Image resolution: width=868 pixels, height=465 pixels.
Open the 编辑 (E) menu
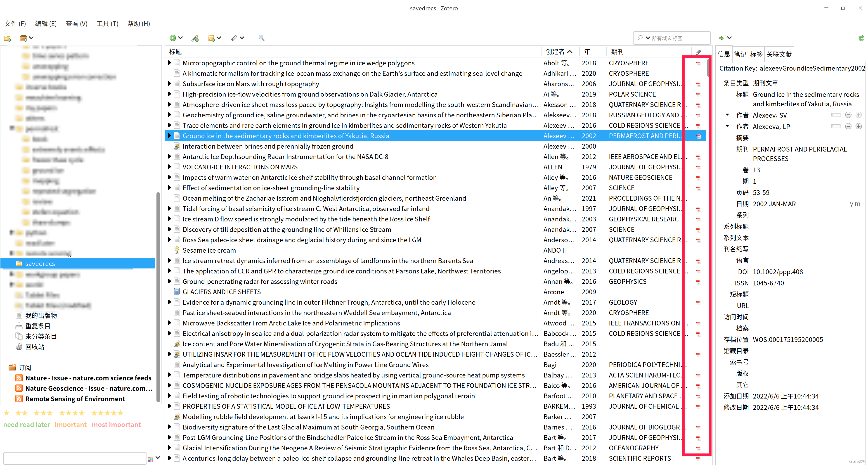46,24
